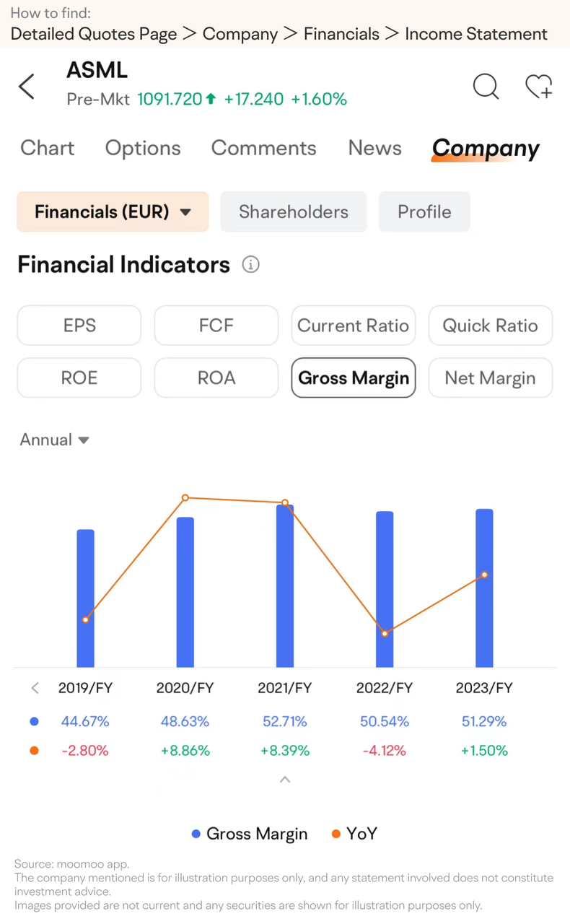570x924 pixels.
Task: Open the Annual period dropdown
Action: tap(55, 440)
